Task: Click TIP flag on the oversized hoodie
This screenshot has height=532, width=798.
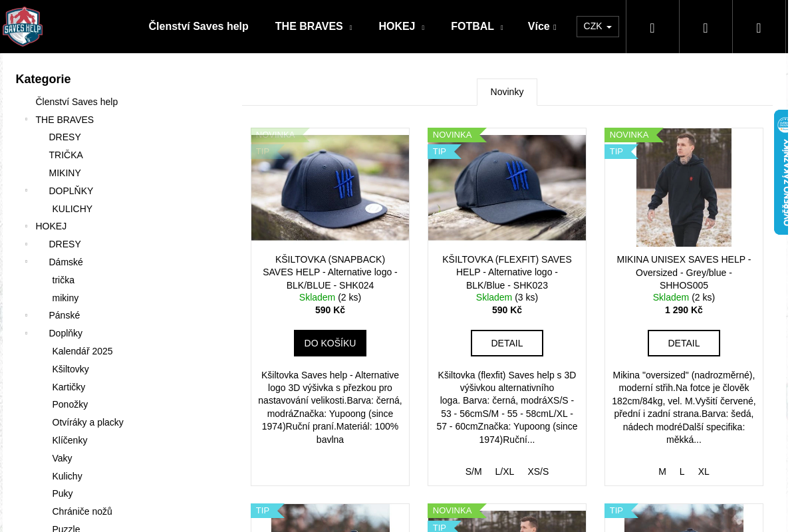Action: point(618,152)
